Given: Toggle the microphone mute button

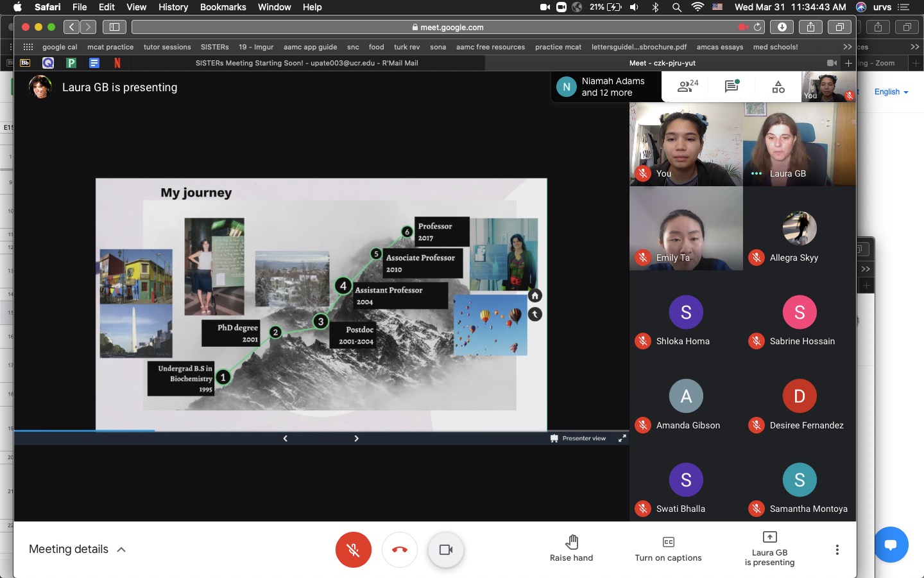Looking at the screenshot, I should point(353,550).
